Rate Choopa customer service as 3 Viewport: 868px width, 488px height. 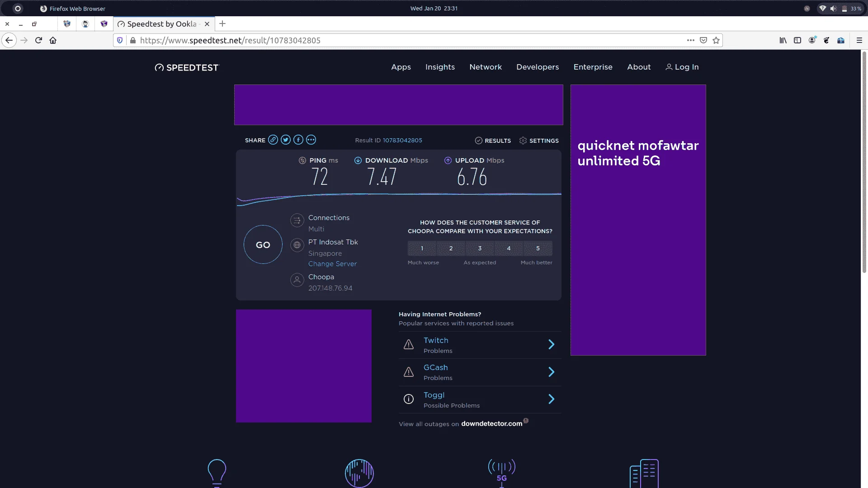(480, 249)
